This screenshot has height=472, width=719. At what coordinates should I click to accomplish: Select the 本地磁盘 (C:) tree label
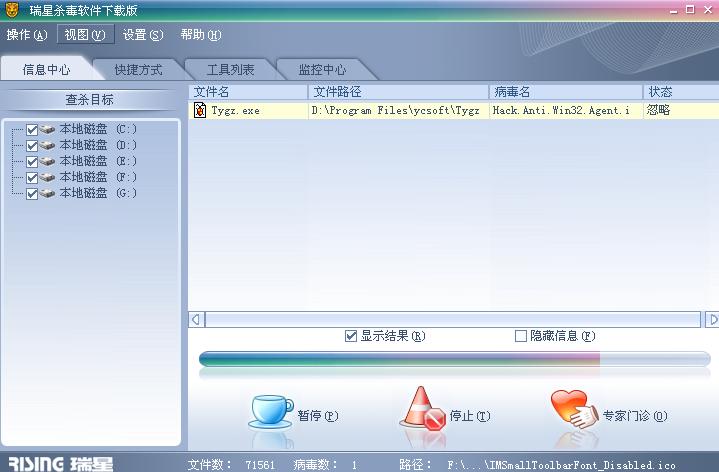point(98,129)
